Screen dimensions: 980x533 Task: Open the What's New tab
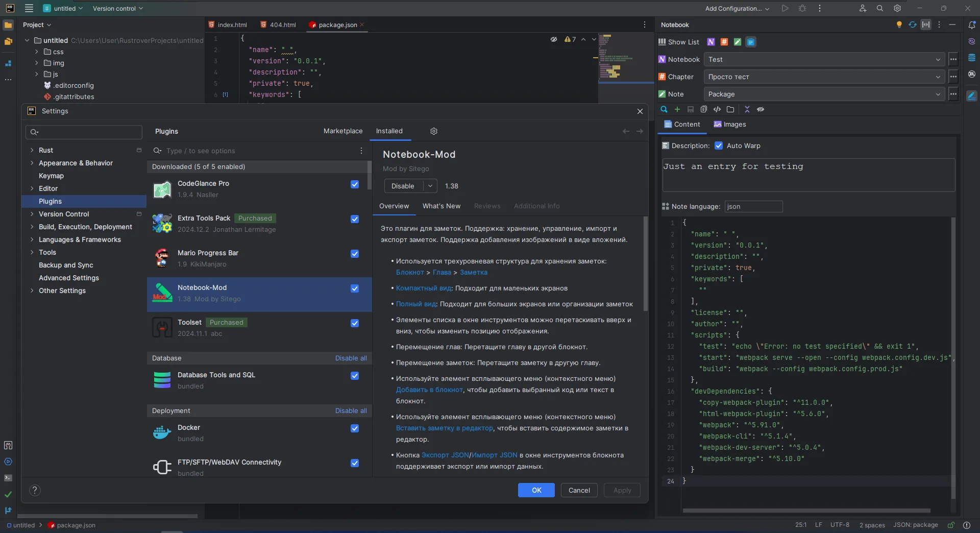(x=442, y=206)
